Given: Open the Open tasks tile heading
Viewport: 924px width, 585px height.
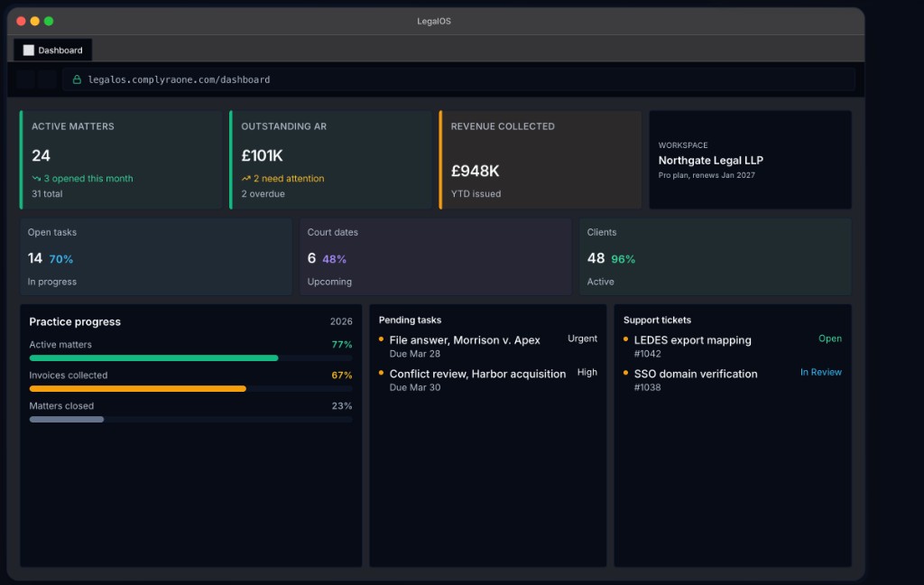Looking at the screenshot, I should [51, 232].
